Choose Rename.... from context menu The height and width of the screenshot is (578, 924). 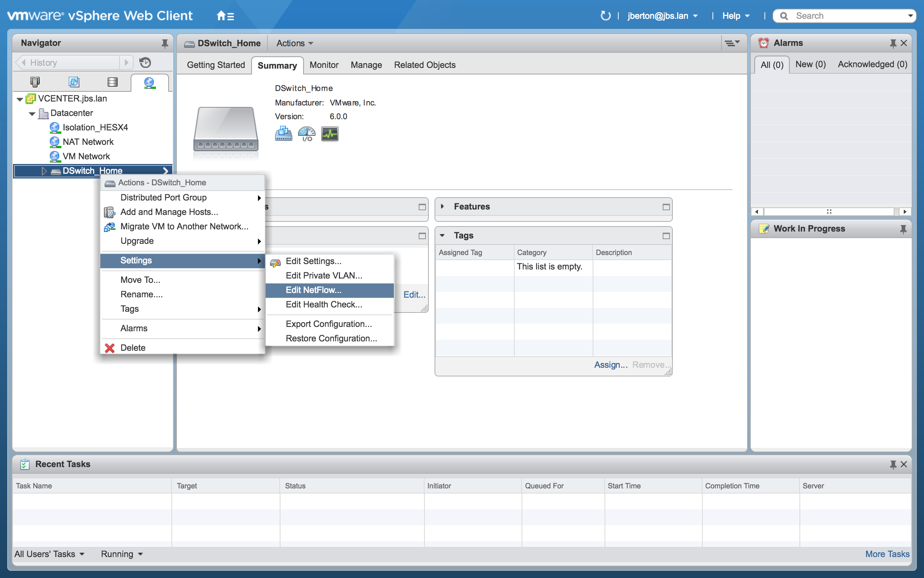[x=183, y=294]
